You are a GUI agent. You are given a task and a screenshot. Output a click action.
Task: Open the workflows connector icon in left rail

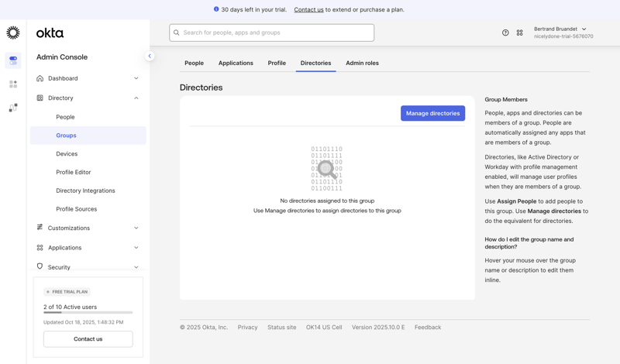(13, 108)
